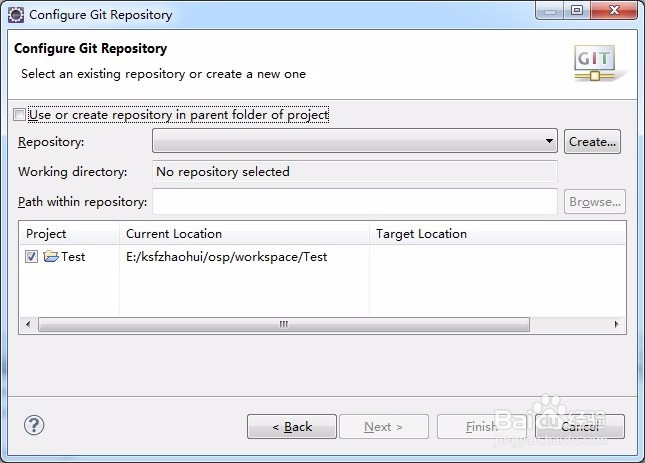Enable use or create repository in parent folder

[x=19, y=114]
